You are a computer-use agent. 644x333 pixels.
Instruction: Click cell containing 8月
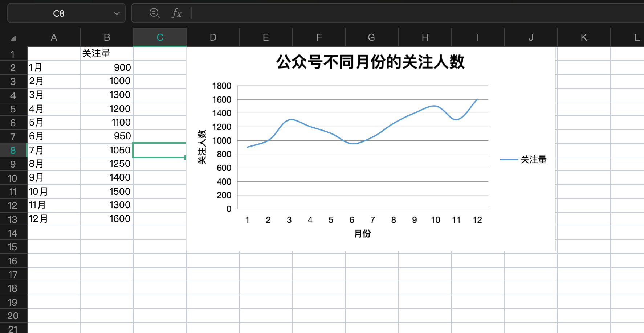tap(54, 164)
